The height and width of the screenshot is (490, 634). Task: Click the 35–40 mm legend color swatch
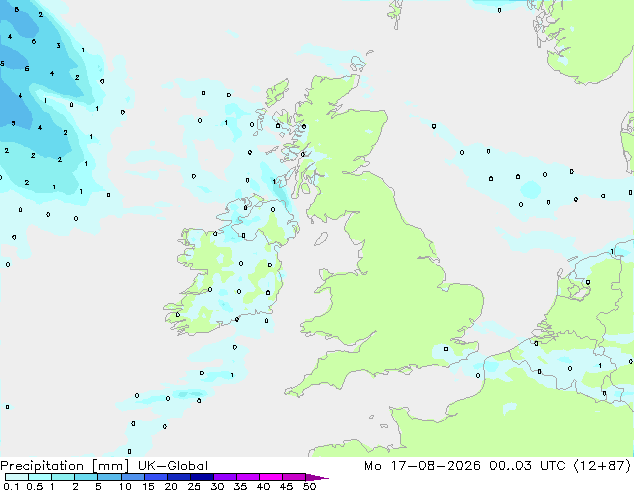click(x=247, y=477)
